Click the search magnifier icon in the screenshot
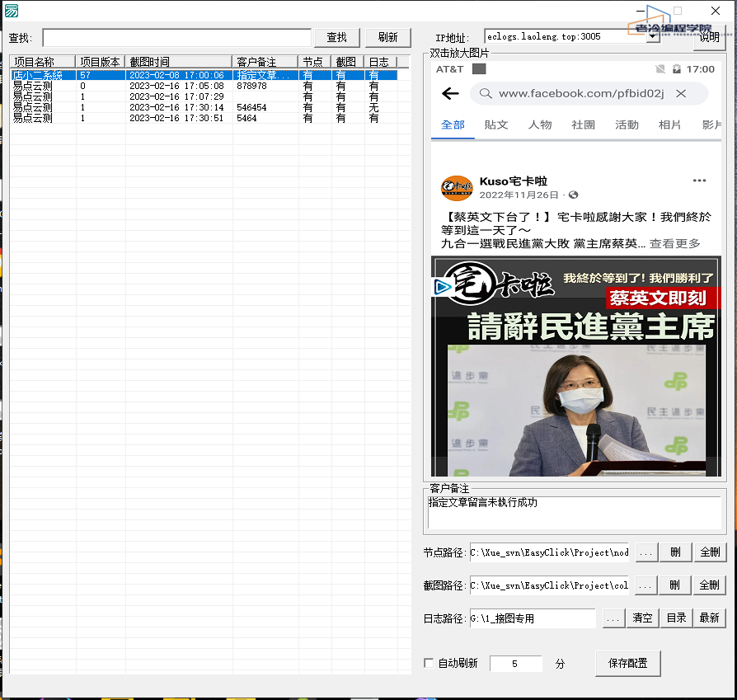 click(x=486, y=93)
